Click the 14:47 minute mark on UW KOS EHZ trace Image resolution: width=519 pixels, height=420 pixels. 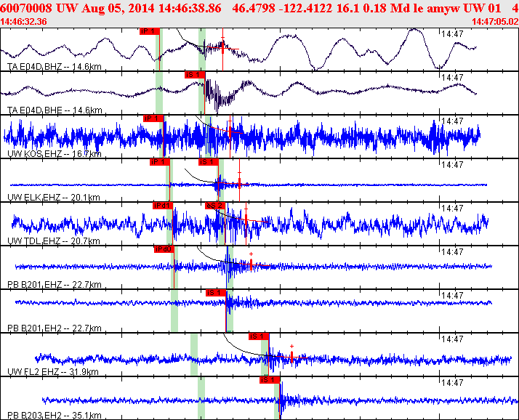click(x=452, y=121)
